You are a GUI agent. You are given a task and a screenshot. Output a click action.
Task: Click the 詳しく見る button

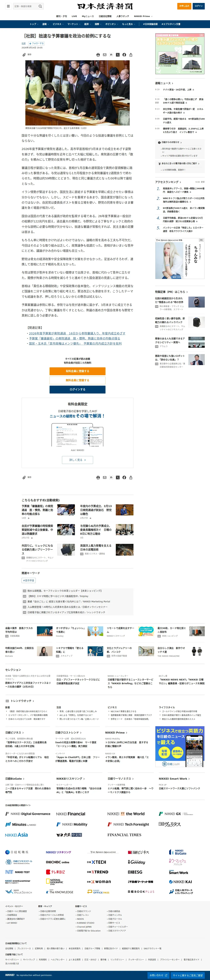coord(78,460)
